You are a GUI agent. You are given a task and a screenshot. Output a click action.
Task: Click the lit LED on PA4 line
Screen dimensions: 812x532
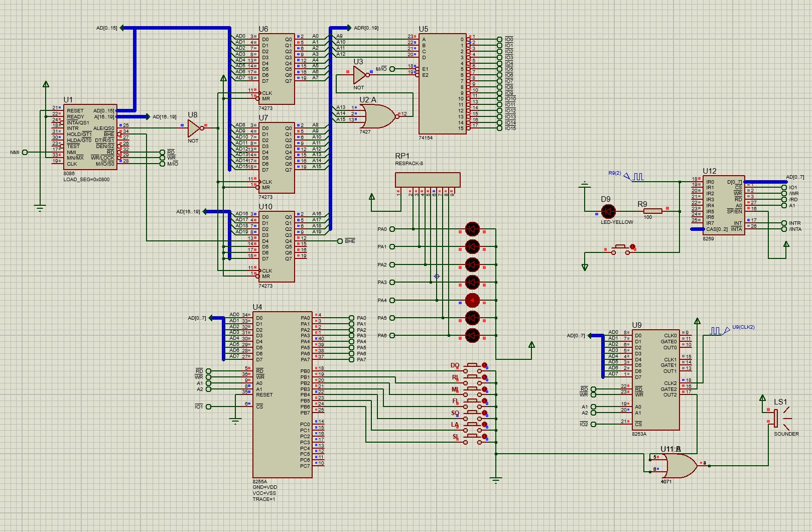point(472,300)
